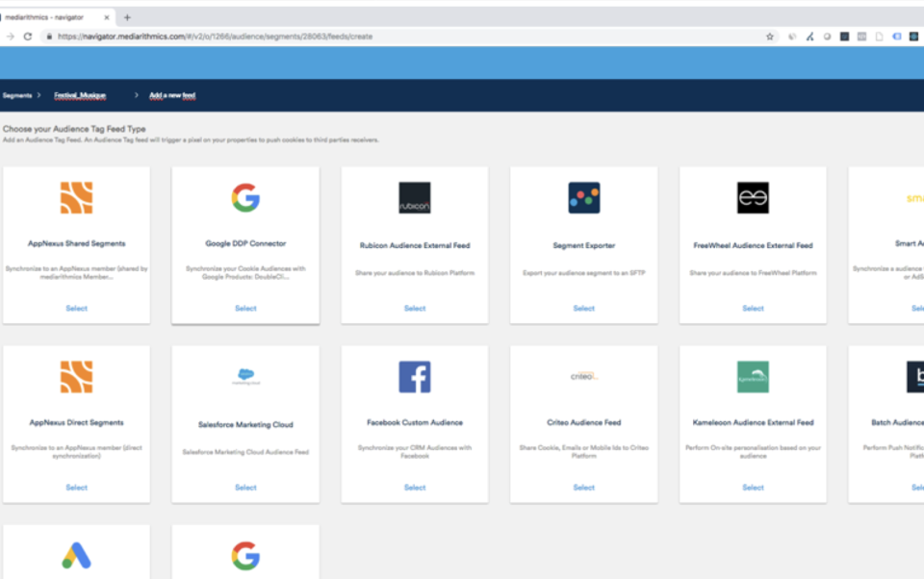Select the AppNexus Shared Segments logo
Viewport: 924px width, 579px height.
coord(76,197)
